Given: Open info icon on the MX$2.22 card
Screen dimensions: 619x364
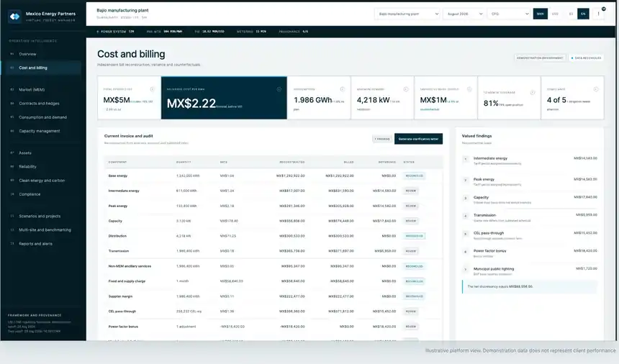Looking at the screenshot, I should (x=279, y=89).
